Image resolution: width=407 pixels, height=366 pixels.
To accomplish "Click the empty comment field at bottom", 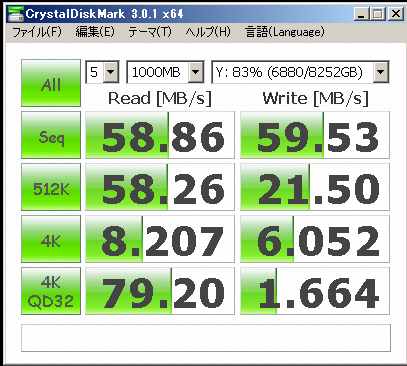I will tap(206, 338).
